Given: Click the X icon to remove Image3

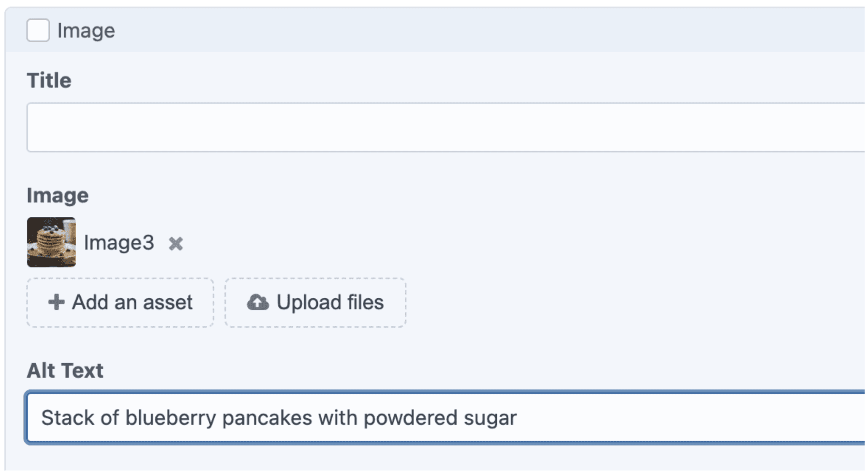Looking at the screenshot, I should (x=176, y=243).
